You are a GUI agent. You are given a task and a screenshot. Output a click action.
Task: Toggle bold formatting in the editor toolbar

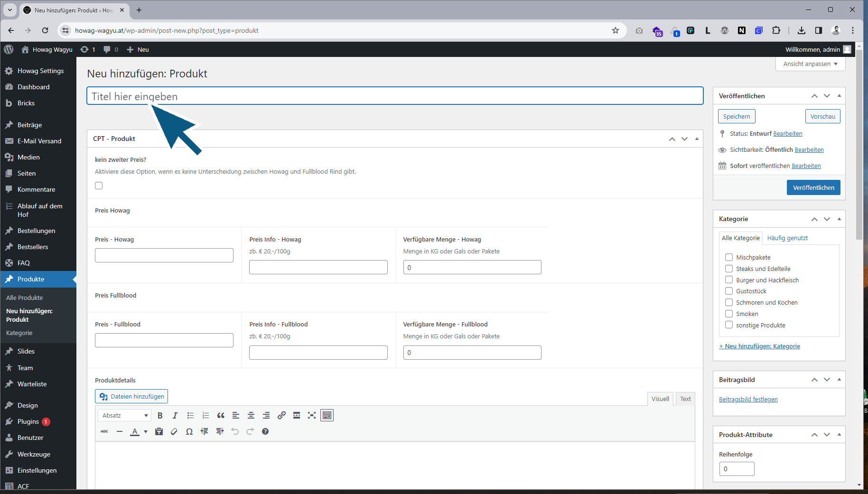point(160,415)
